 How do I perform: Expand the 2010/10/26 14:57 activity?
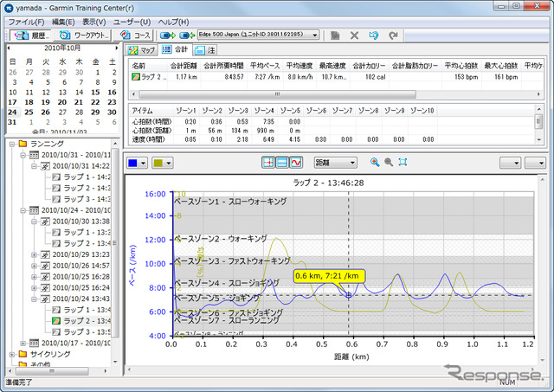(34, 266)
